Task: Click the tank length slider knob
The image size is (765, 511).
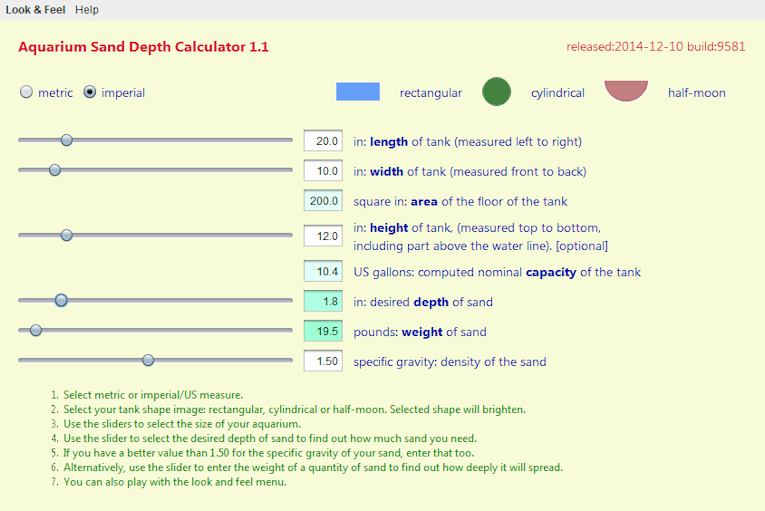Action: [66, 140]
